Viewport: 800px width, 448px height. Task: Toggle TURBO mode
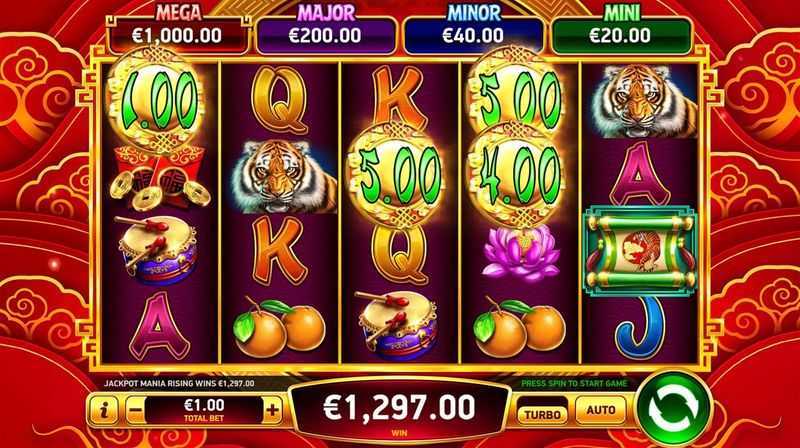click(x=542, y=414)
